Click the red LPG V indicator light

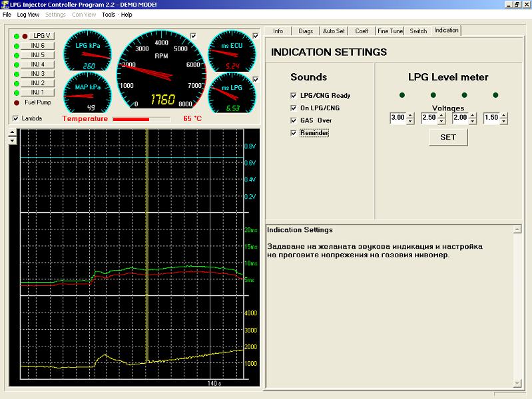point(25,37)
